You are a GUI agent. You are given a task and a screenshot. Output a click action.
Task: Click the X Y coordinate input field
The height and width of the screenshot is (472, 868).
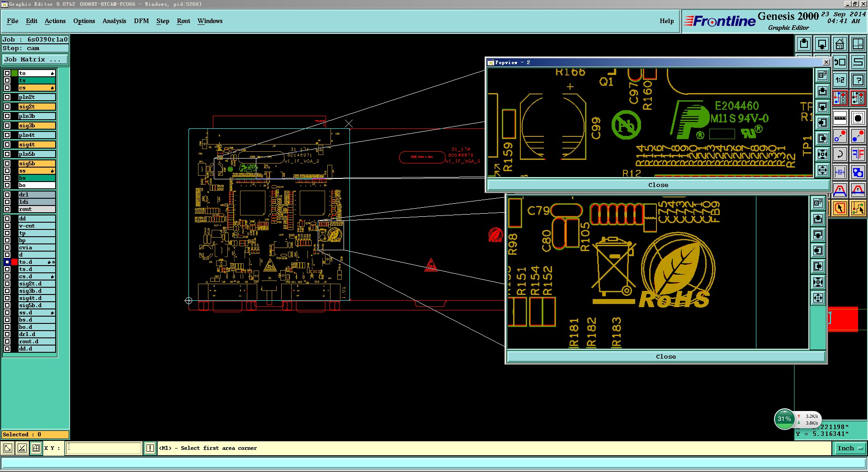[x=104, y=448]
